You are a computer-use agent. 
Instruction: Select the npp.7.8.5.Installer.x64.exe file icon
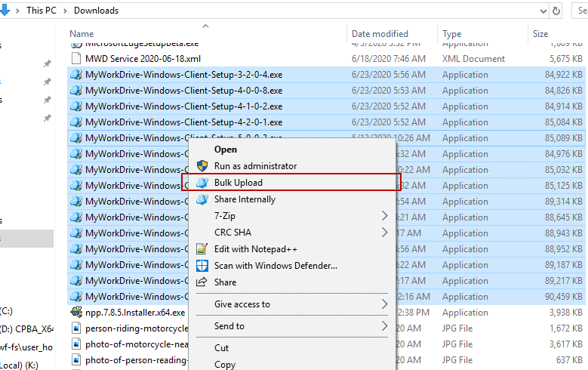tap(76, 313)
